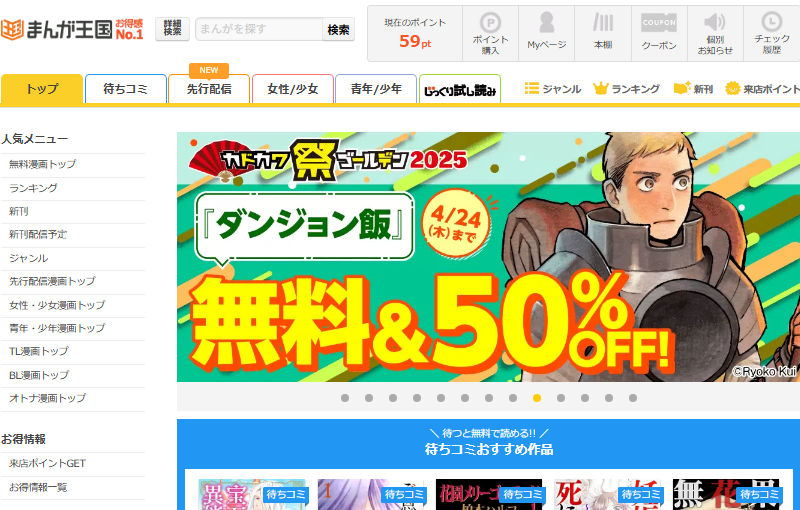Select the highlighted yellow carousel dot
800x510 pixels.
click(537, 398)
